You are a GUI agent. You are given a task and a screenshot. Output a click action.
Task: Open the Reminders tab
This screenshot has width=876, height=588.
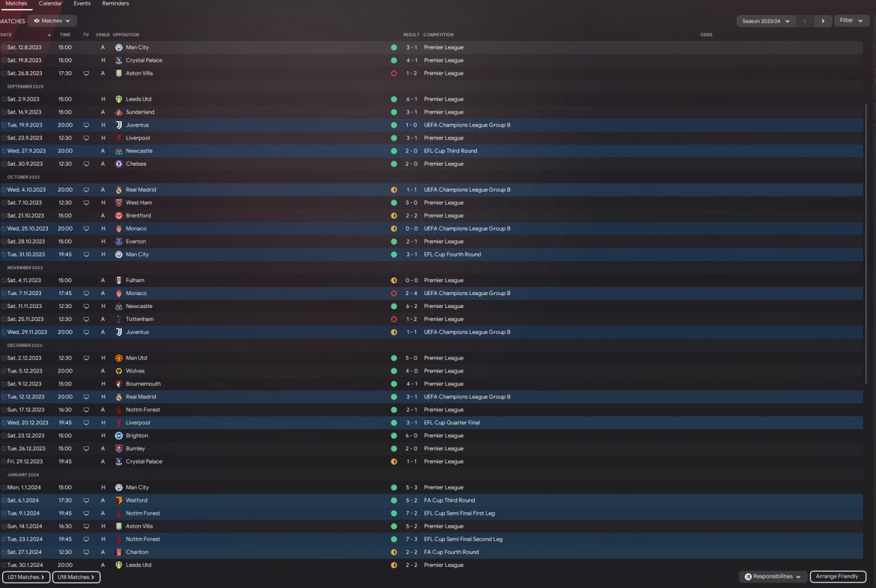(116, 4)
